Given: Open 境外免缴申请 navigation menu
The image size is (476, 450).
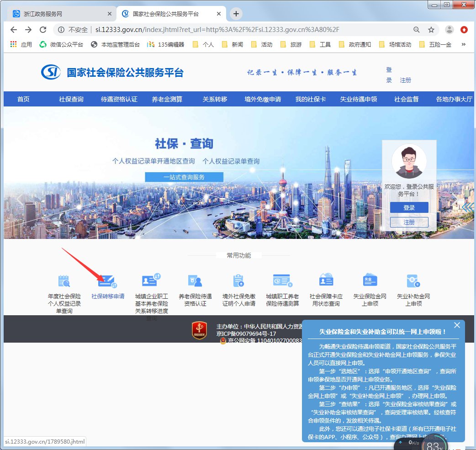Looking at the screenshot, I should pos(263,99).
